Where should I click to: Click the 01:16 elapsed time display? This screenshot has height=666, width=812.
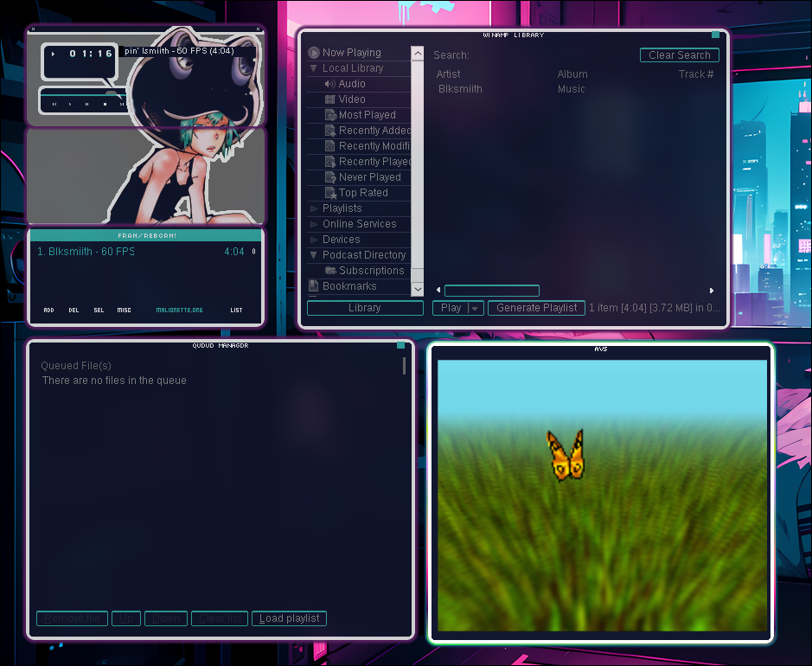pyautogui.click(x=91, y=54)
